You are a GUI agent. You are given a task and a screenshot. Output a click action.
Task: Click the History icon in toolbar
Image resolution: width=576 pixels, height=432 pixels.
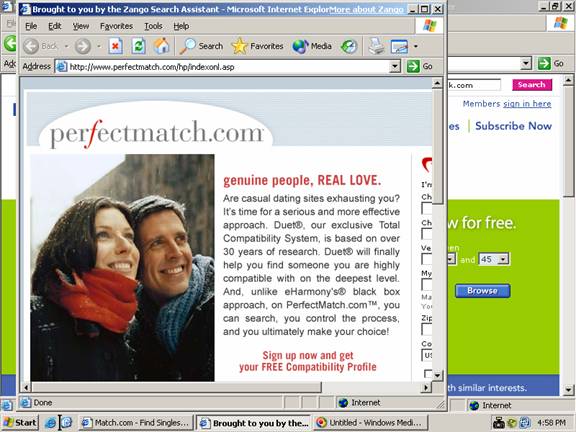[348, 47]
